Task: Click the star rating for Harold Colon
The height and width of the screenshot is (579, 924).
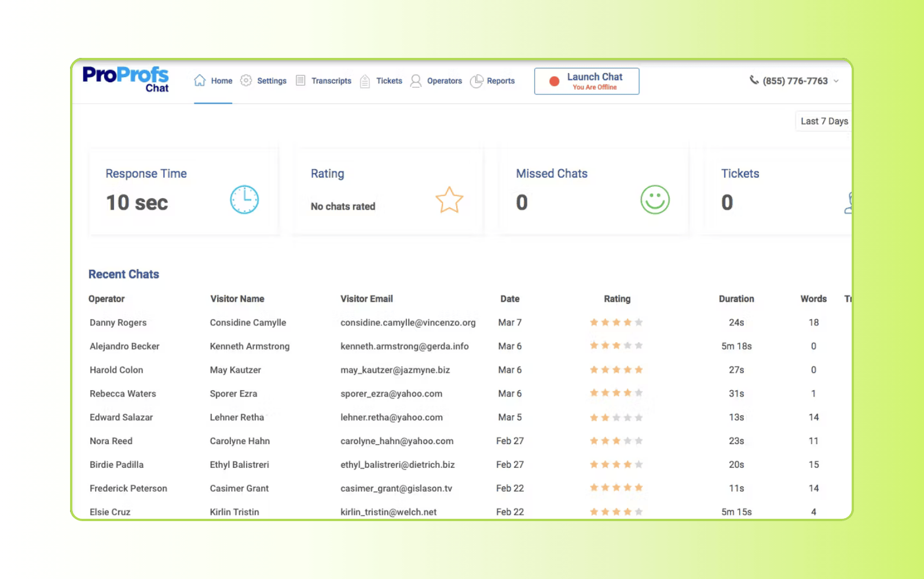Action: (x=616, y=369)
